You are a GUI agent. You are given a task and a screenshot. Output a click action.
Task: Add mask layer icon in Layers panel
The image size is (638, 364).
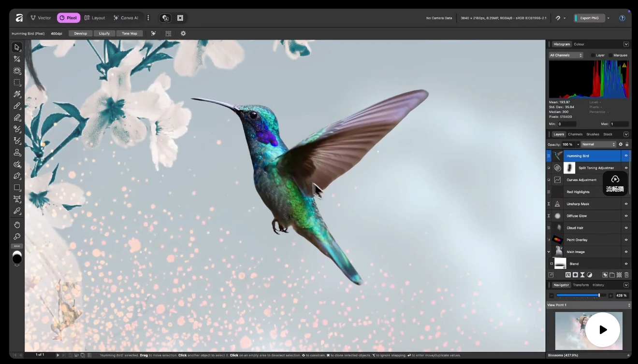(x=575, y=275)
